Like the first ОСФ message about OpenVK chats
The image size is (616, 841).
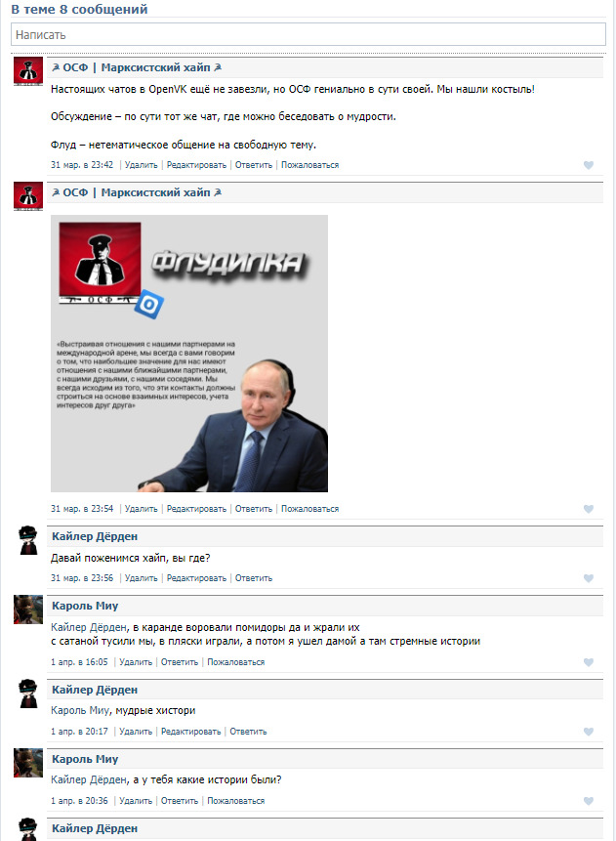[x=588, y=165]
